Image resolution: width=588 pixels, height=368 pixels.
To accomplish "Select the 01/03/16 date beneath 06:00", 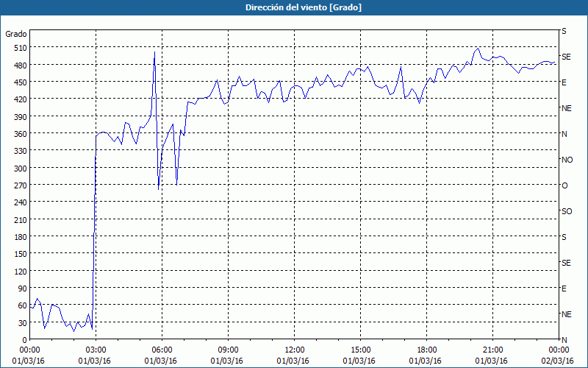I will click(160, 361).
